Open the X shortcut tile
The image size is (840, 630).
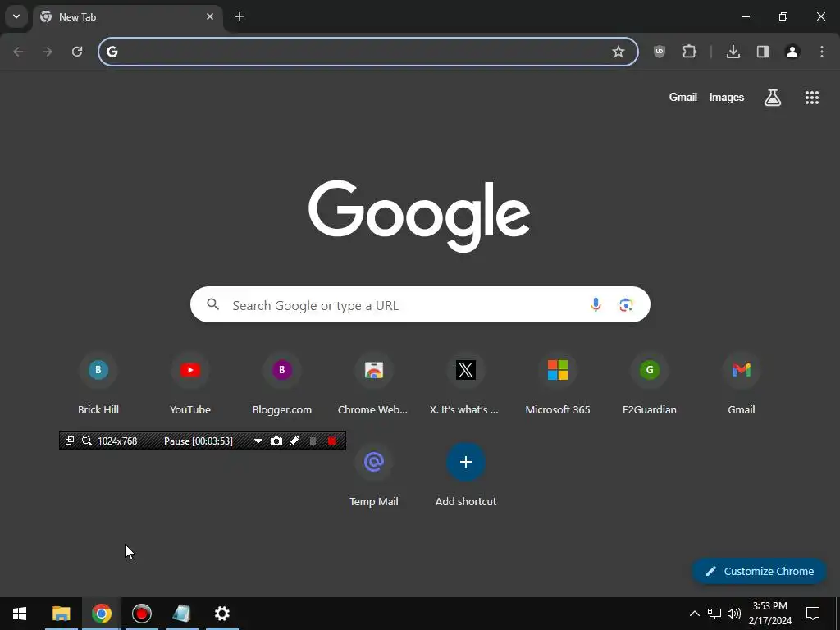[466, 384]
